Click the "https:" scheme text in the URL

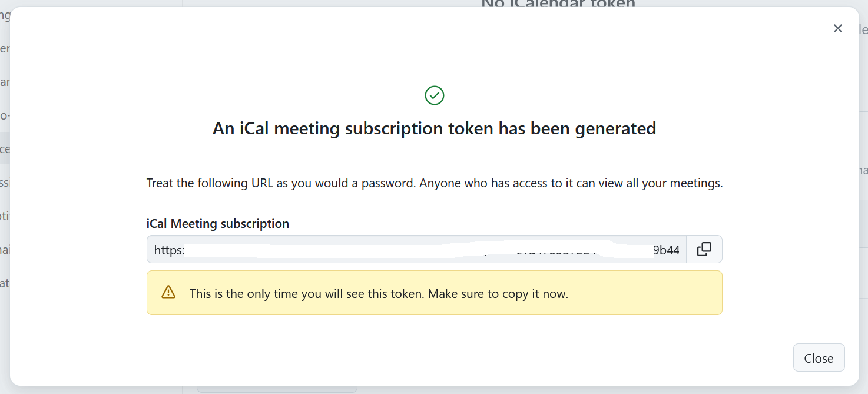(168, 250)
